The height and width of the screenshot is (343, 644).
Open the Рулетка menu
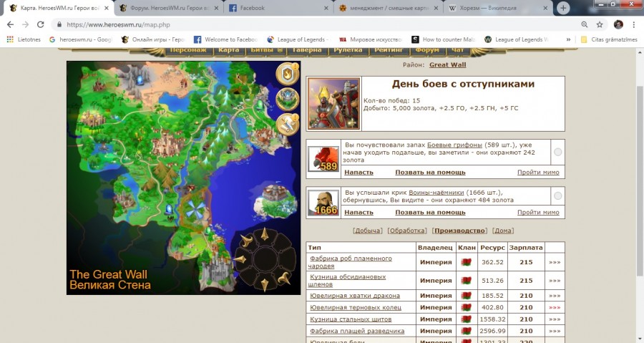click(x=348, y=50)
